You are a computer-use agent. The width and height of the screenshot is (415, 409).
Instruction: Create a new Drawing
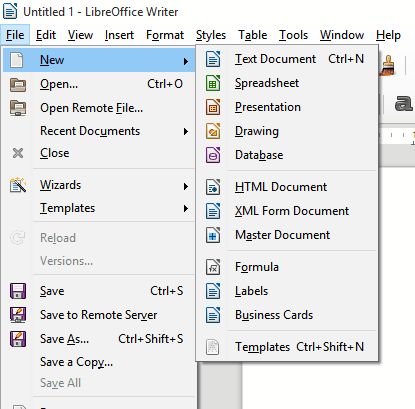[x=287, y=131]
